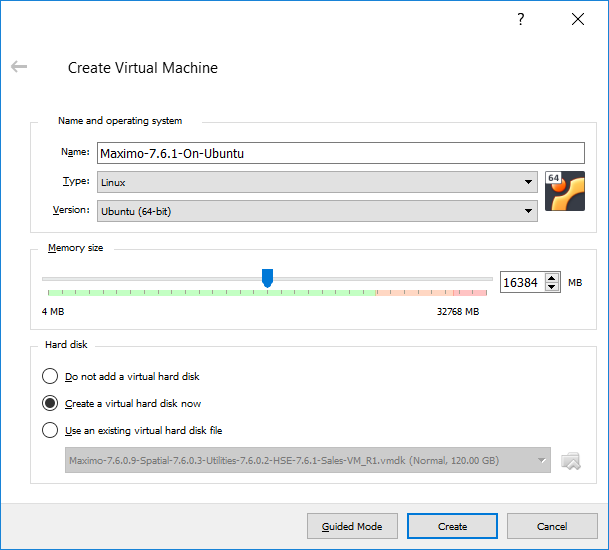Decrease memory with the spinner down arrow
Screen dimensions: 609x550
tap(552, 287)
